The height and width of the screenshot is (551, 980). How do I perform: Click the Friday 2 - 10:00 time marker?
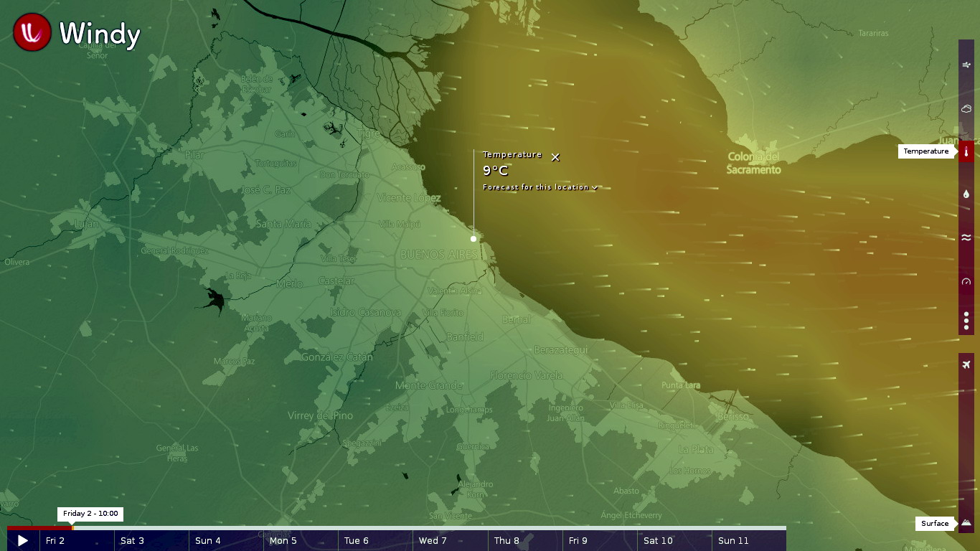(90, 514)
